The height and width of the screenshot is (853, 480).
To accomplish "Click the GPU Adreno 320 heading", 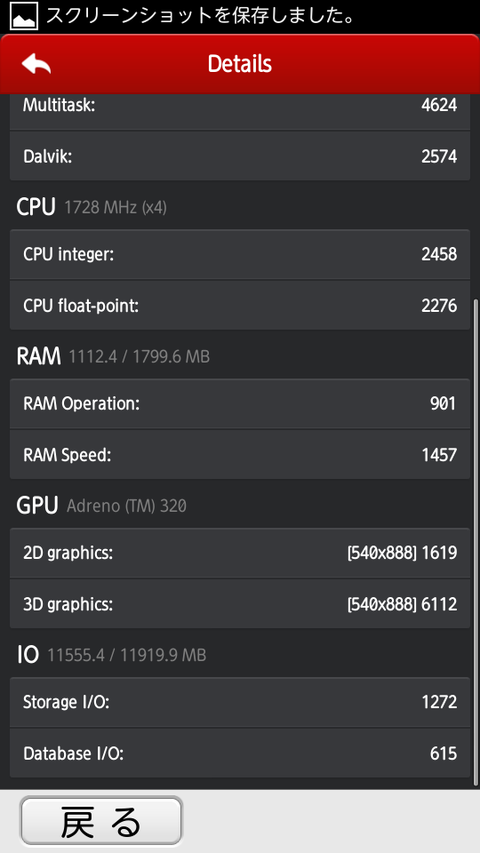I will pos(101,506).
